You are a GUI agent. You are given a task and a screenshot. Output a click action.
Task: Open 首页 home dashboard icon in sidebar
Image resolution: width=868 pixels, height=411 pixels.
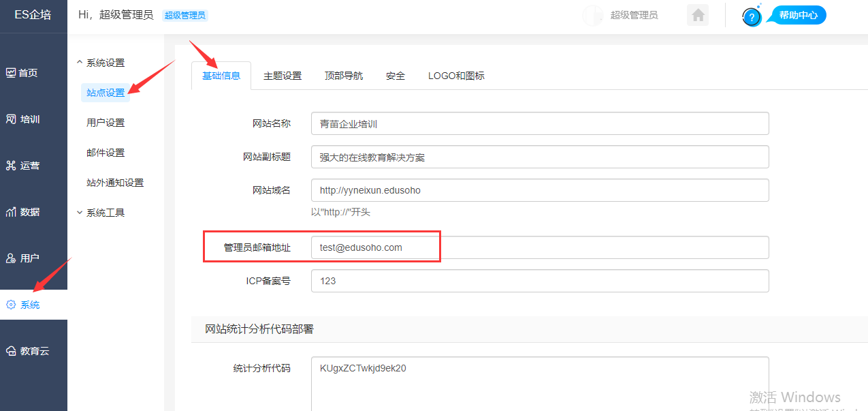[x=11, y=73]
